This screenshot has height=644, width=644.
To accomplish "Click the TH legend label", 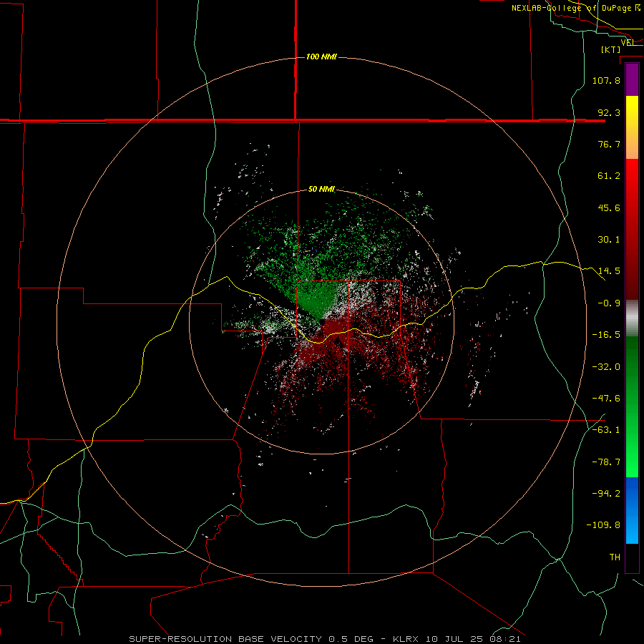I will (x=615, y=557).
